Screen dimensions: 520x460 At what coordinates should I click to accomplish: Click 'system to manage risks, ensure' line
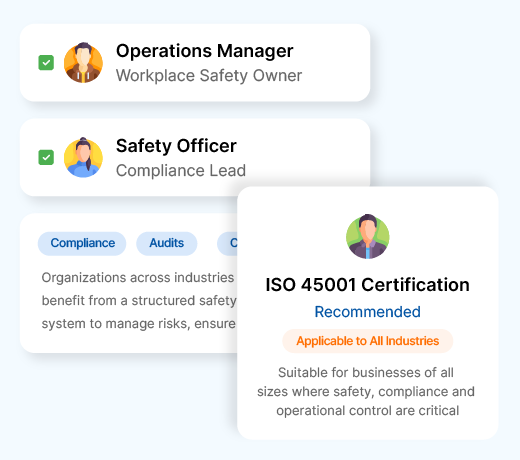point(139,324)
